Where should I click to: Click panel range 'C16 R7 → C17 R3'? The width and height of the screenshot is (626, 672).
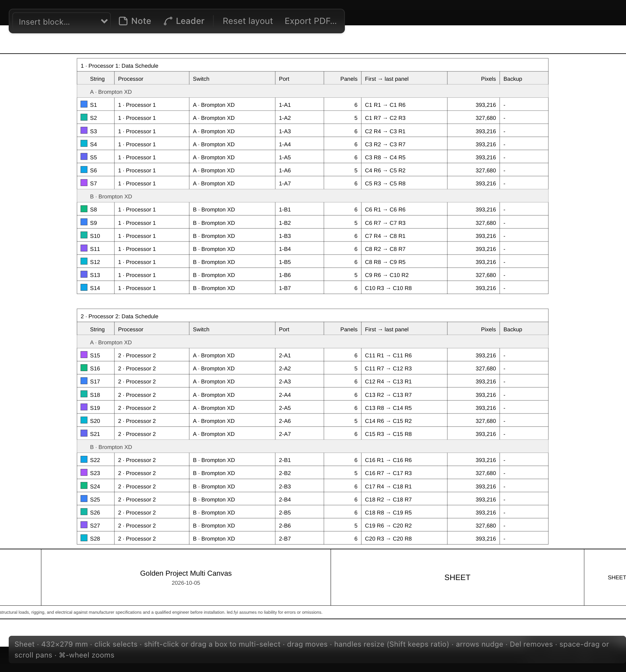click(x=388, y=473)
